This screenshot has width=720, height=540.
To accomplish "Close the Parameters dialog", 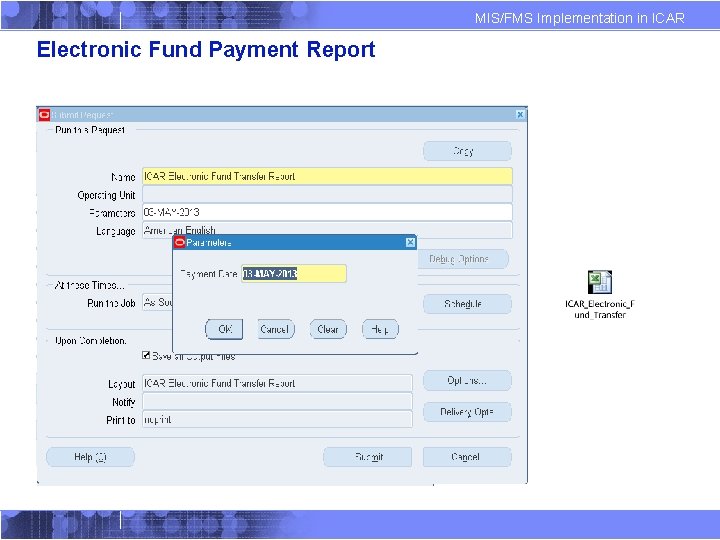I will [411, 242].
